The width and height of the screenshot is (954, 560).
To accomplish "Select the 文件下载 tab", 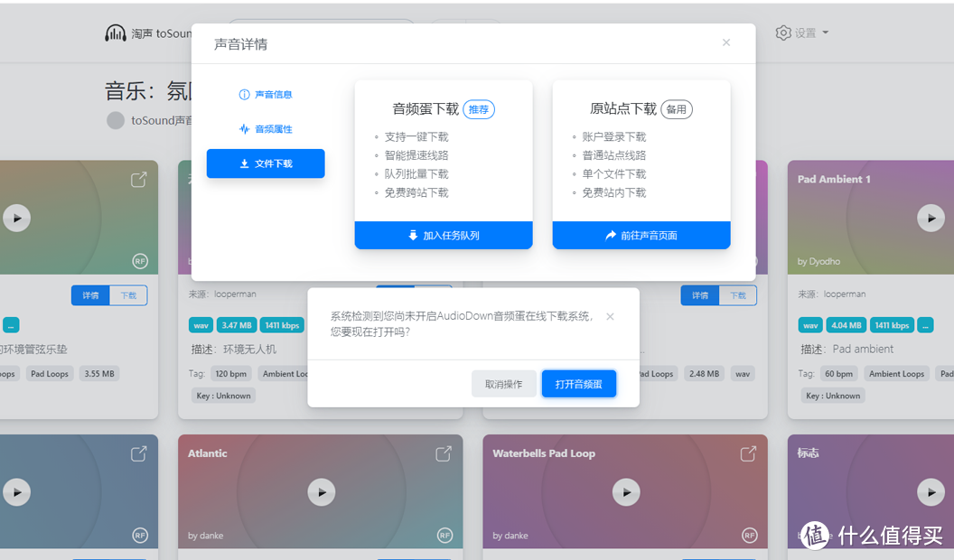I will click(x=266, y=163).
